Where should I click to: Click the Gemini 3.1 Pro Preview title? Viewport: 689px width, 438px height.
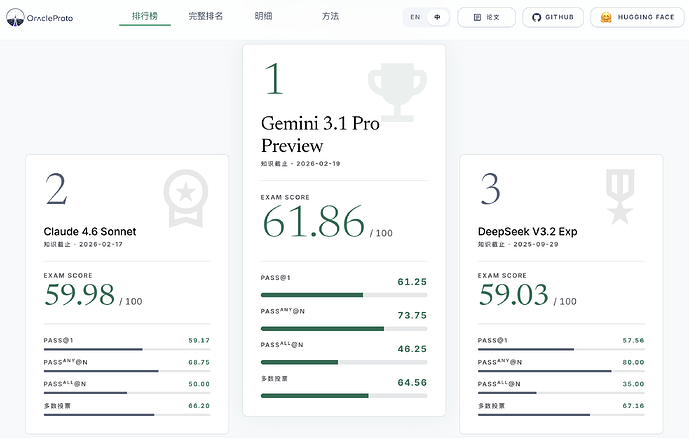tap(320, 134)
